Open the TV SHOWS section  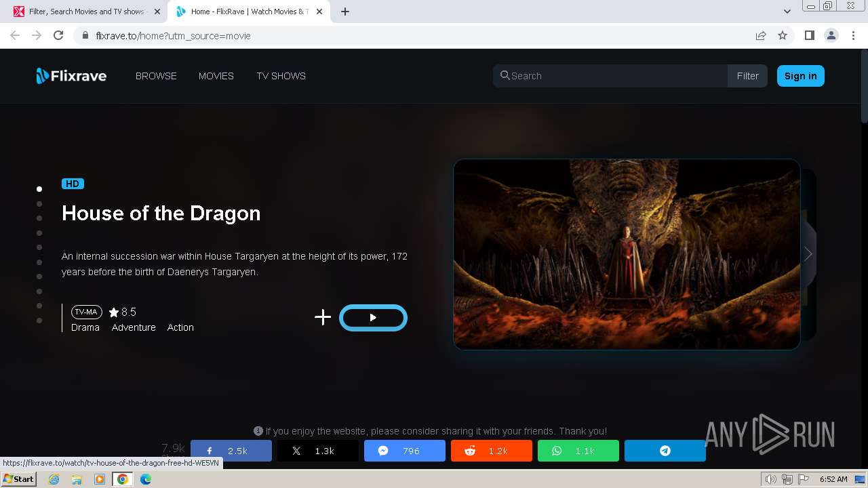click(281, 76)
